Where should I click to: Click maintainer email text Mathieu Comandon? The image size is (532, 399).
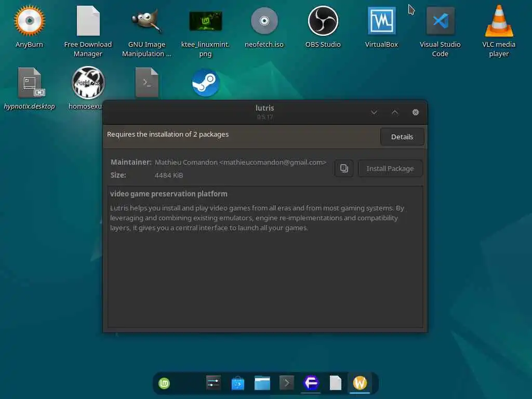tap(241, 163)
